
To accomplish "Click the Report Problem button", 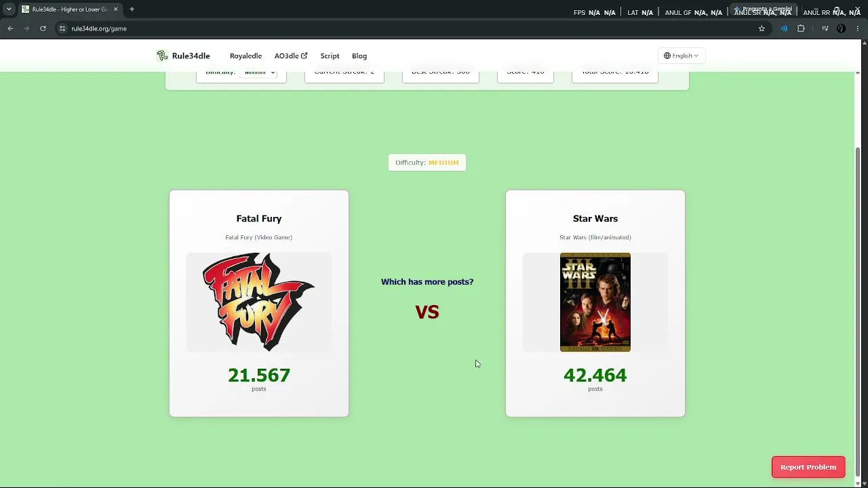I will tap(808, 467).
